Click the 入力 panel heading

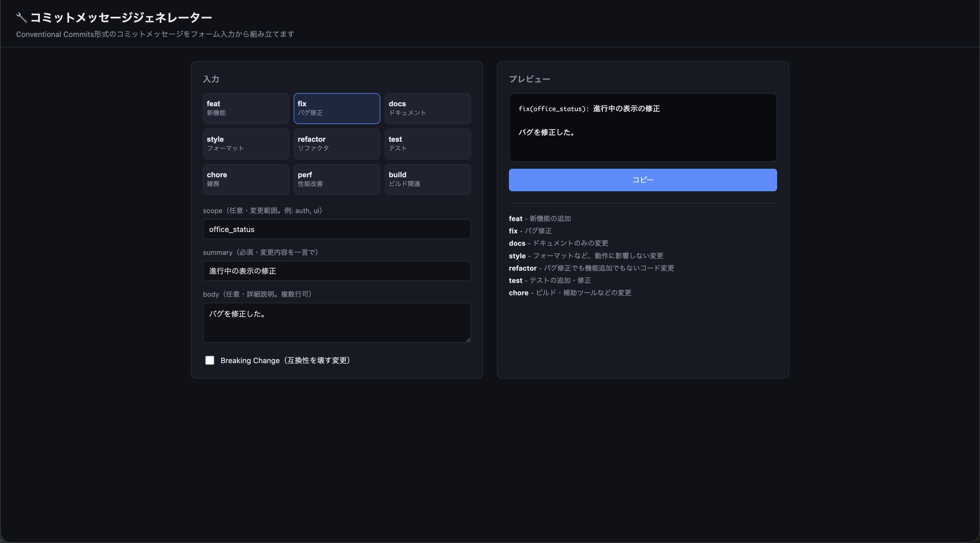[x=211, y=79]
